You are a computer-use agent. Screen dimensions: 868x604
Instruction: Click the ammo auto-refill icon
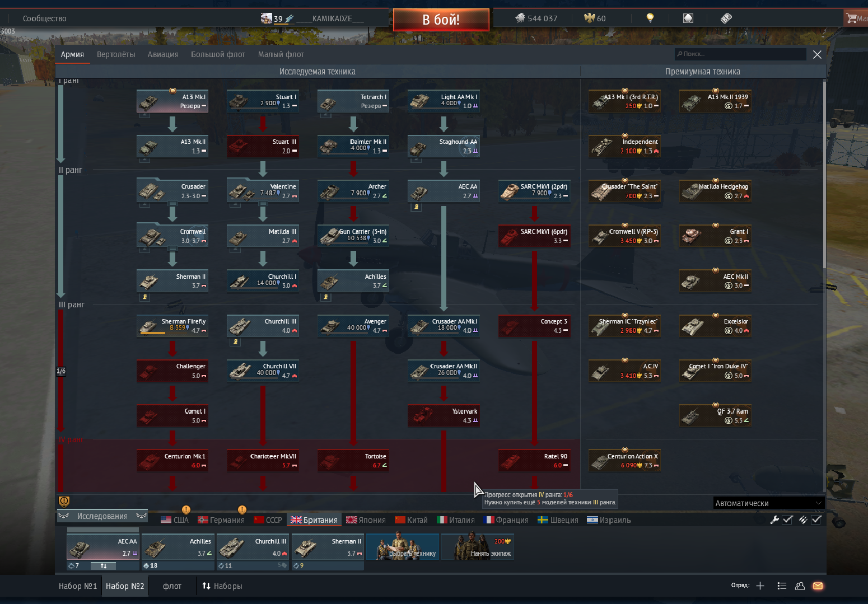pos(803,519)
